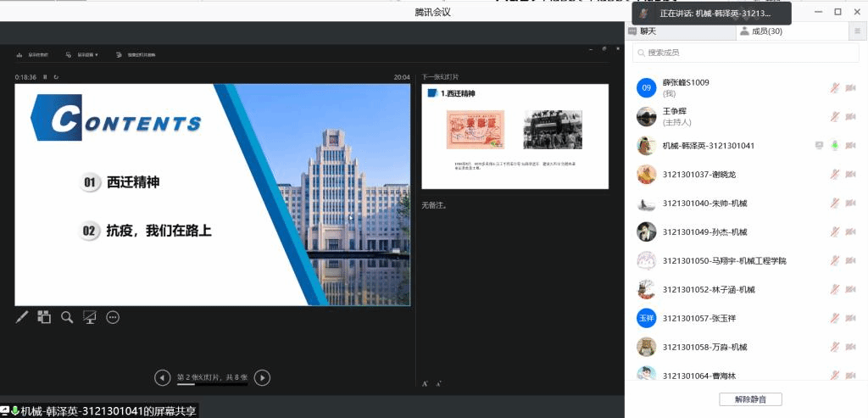This screenshot has width=868, height=418.
Task: Click the next slide preview thumbnail
Action: coord(515,136)
